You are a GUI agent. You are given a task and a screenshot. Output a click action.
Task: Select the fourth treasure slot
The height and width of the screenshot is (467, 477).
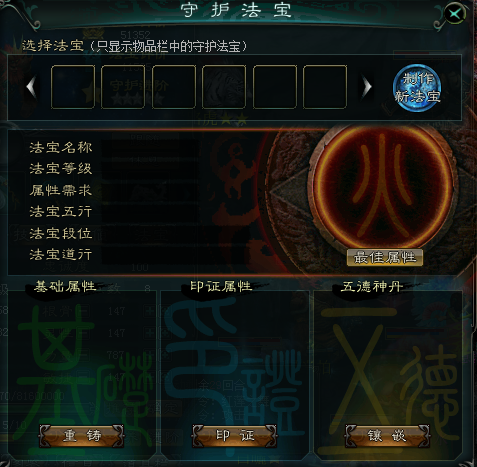[x=224, y=87]
